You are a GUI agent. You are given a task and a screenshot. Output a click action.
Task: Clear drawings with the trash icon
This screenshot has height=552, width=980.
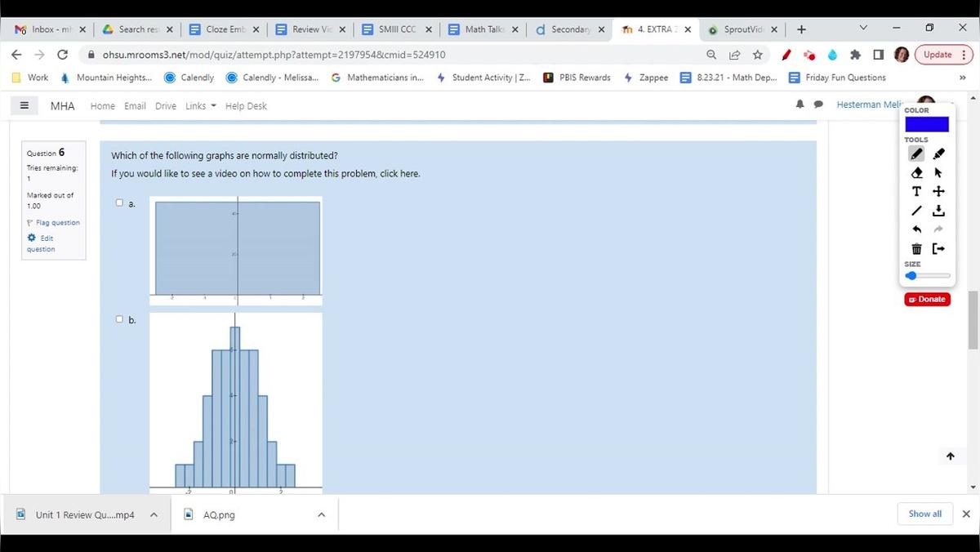tap(917, 248)
